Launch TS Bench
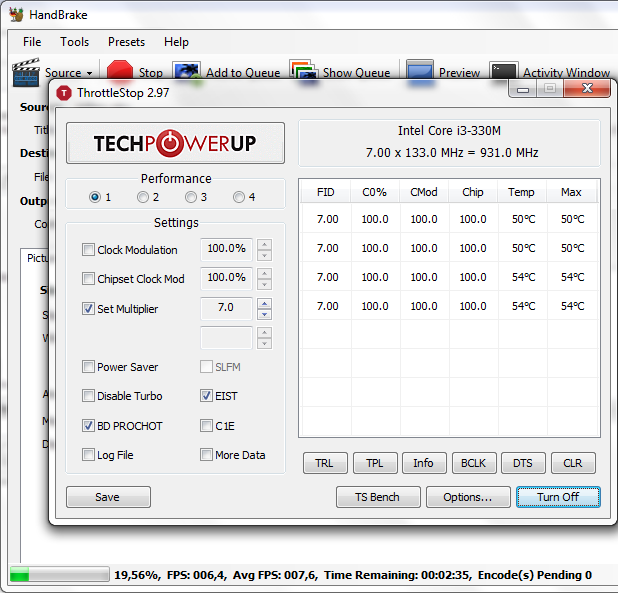This screenshot has height=593, width=618. [378, 497]
